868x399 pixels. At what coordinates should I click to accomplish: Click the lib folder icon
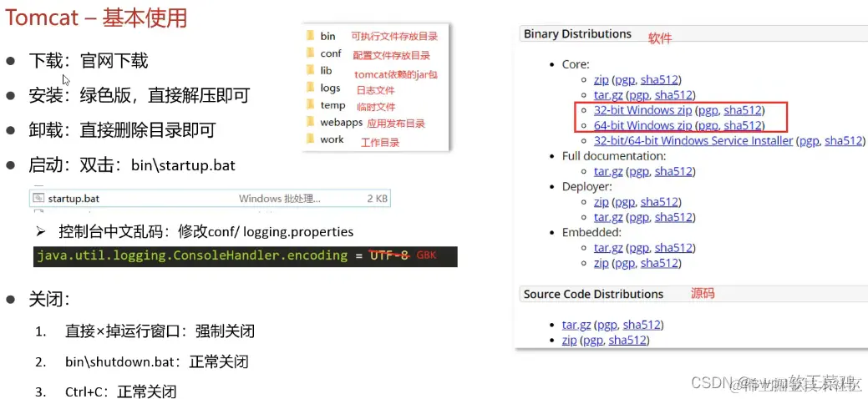point(310,70)
